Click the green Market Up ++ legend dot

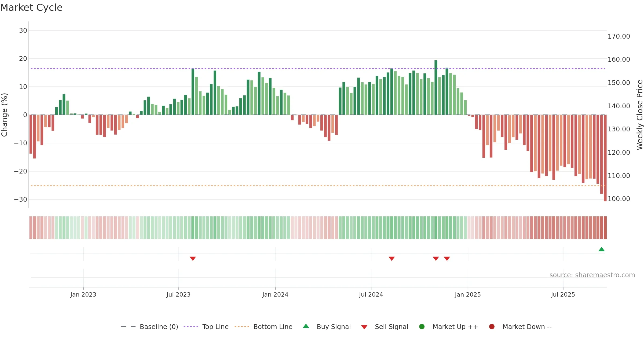pos(422,327)
